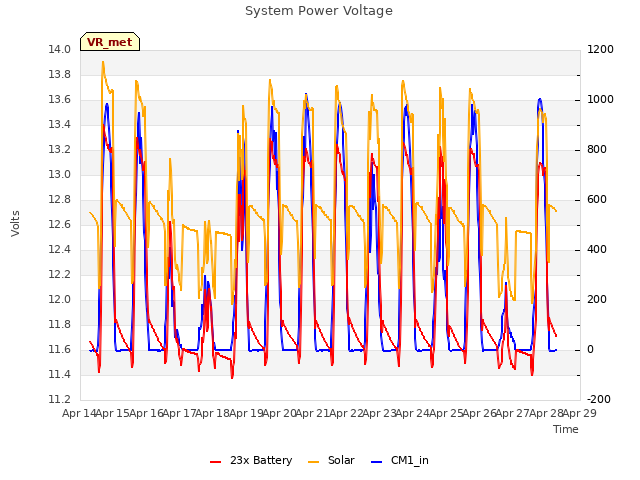Click the 11.2 left axis tick label
Screen dimensions: 640x480
tap(60, 400)
